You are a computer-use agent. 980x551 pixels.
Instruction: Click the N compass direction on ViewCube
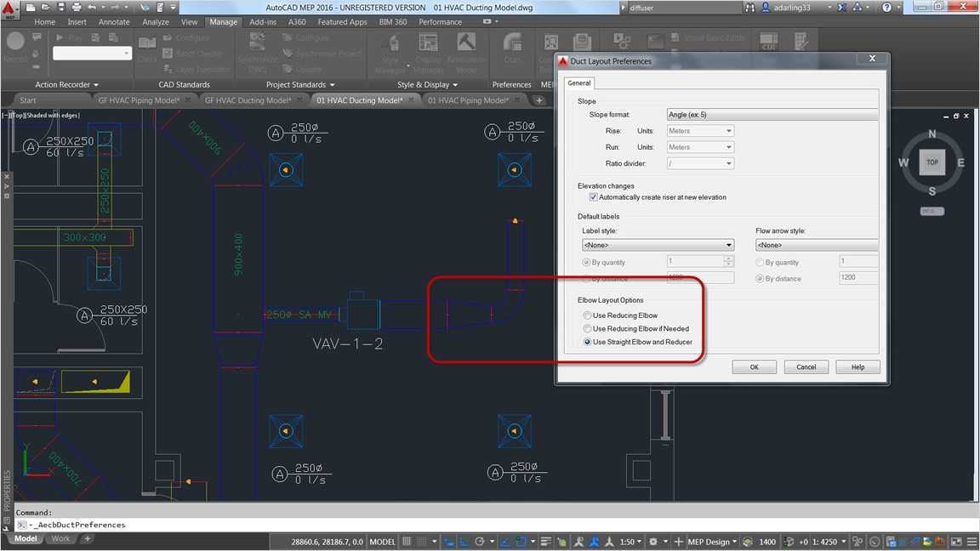(932, 133)
